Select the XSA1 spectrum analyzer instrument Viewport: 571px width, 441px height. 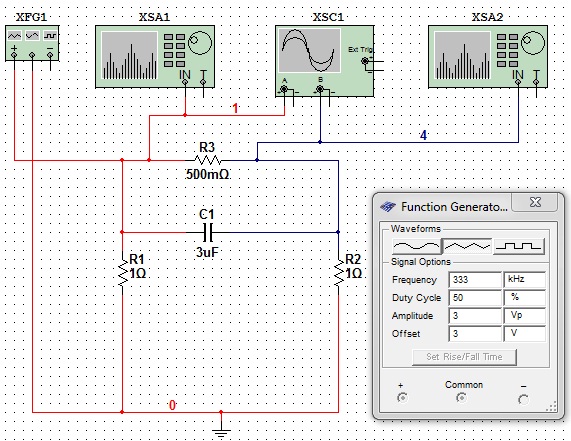pyautogui.click(x=155, y=56)
